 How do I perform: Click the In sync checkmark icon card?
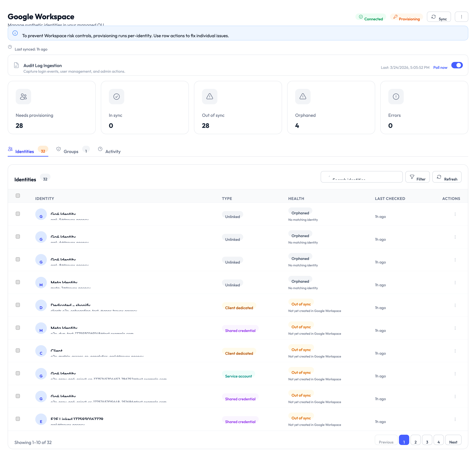pyautogui.click(x=116, y=96)
